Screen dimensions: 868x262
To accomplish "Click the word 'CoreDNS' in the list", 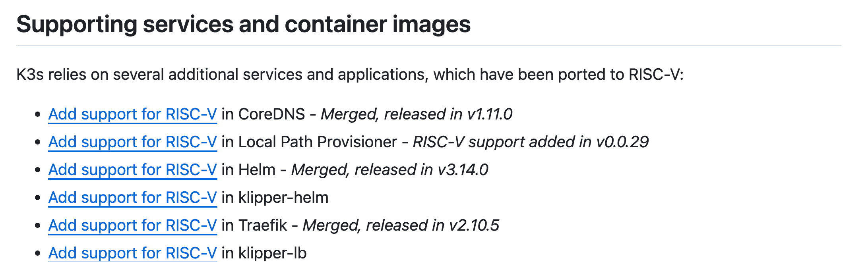I will 271,114.
